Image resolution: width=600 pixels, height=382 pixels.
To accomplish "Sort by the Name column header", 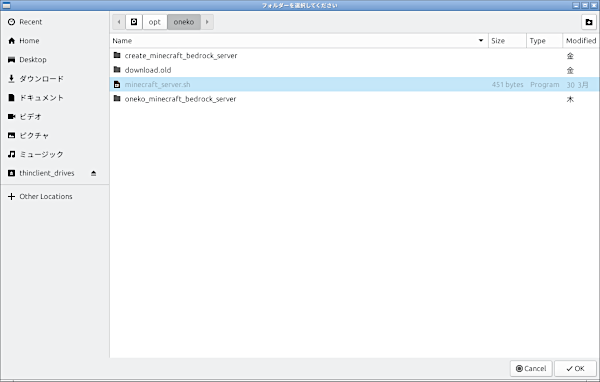I will [x=299, y=41].
